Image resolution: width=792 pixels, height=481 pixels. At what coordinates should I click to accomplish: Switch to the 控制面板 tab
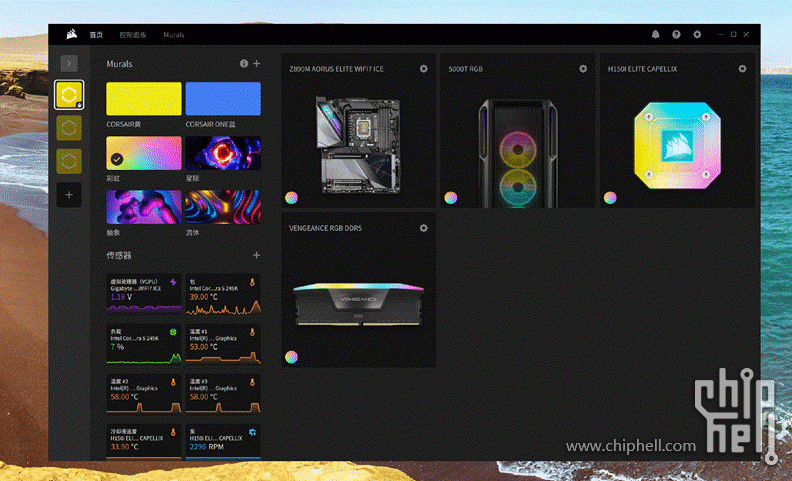tap(133, 35)
